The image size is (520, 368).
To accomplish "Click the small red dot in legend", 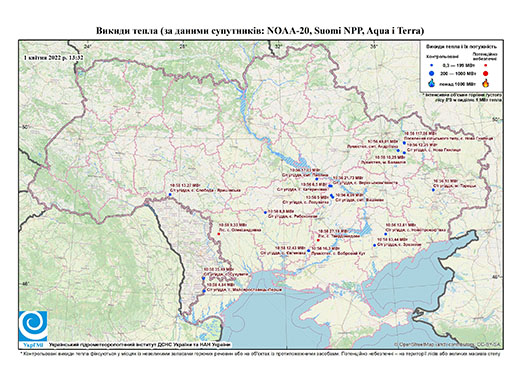I will [486, 65].
